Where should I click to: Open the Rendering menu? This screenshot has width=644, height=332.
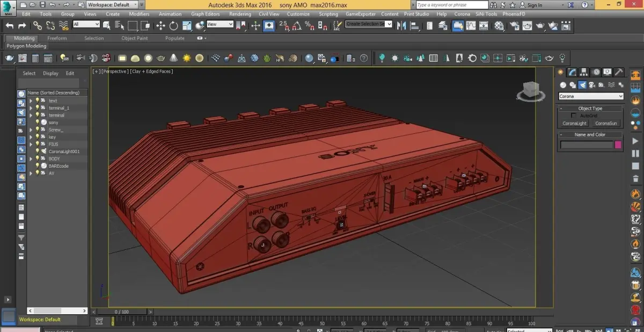[240, 14]
